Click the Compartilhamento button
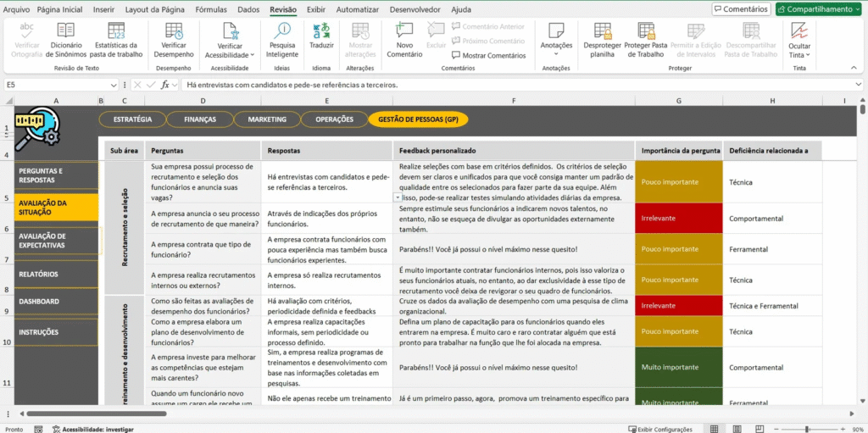Viewport: 868px width, 433px height. pos(818,9)
